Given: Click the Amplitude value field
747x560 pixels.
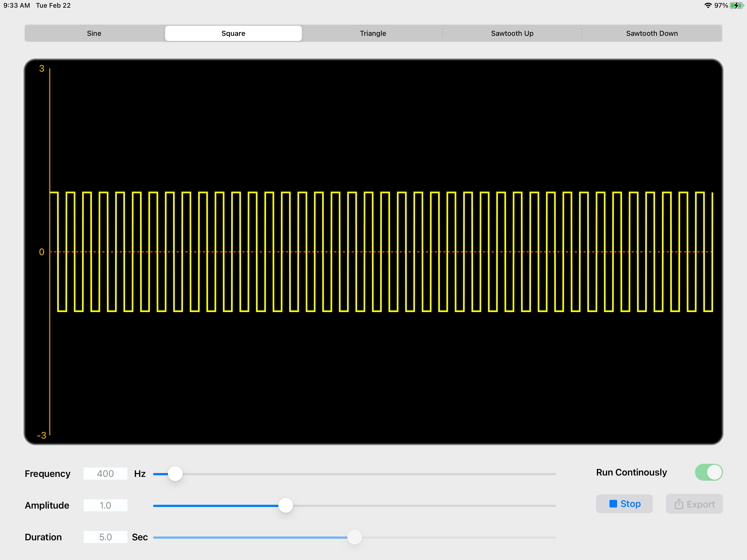Looking at the screenshot, I should pyautogui.click(x=105, y=505).
